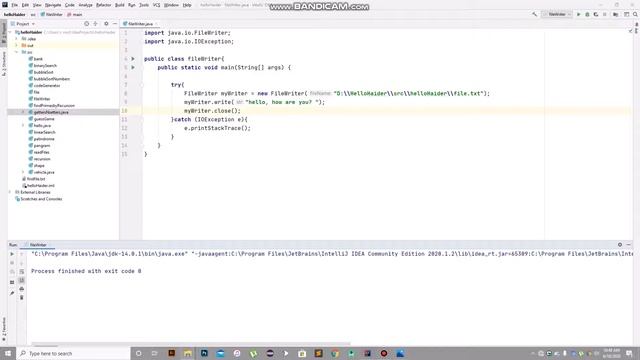This screenshot has height=360, width=640.
Task: Open Windows Start menu
Action: click(8, 353)
